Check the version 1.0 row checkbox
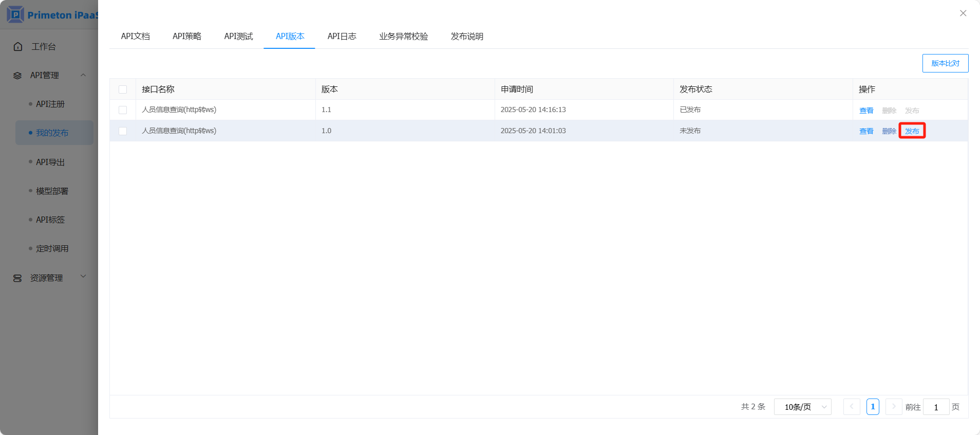 tap(123, 131)
